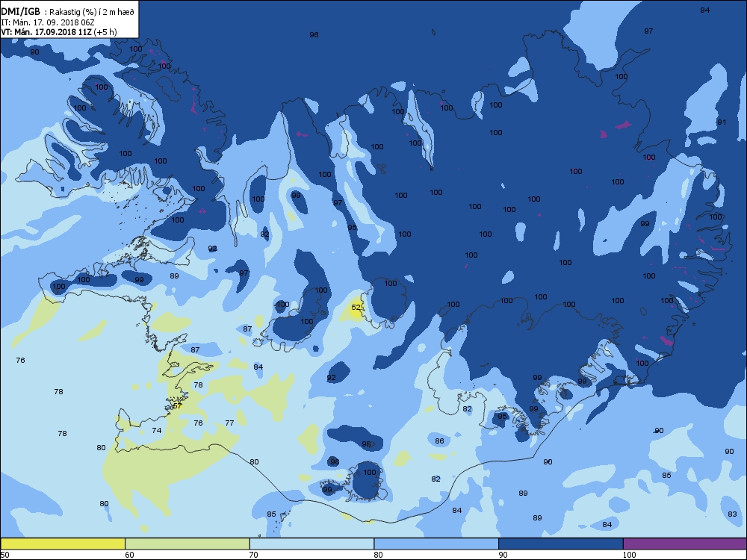Viewport: 747px width, 560px height.
Task: Select the map value 91
Action: point(722,122)
